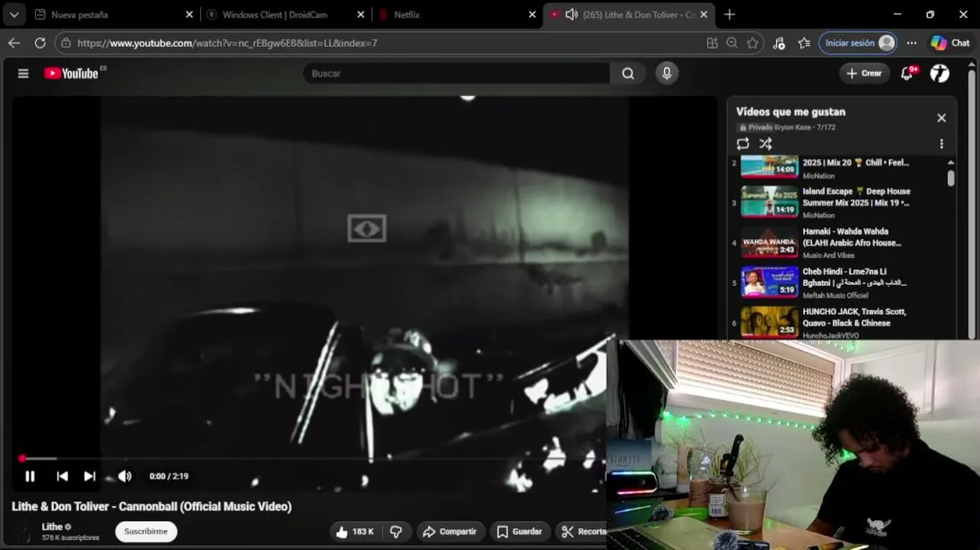Open browser settings and more menu
The height and width of the screenshot is (550, 980).
pyautogui.click(x=911, y=43)
